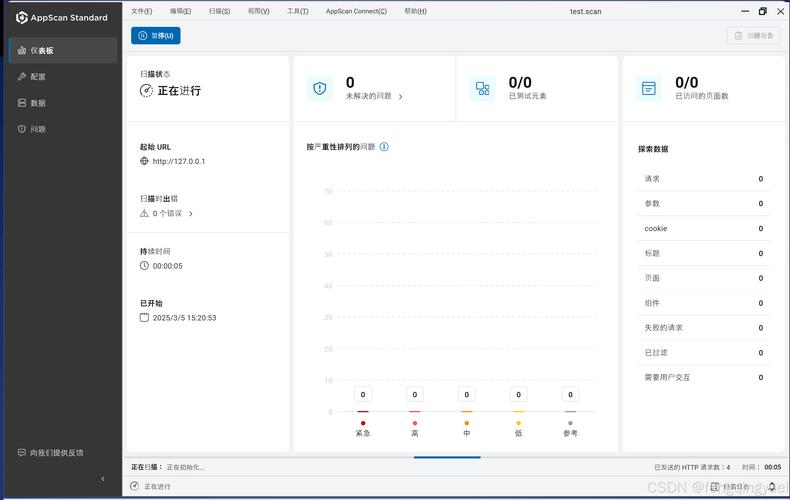
Task: Click the disabled 创建报告 button
Action: 754,36
